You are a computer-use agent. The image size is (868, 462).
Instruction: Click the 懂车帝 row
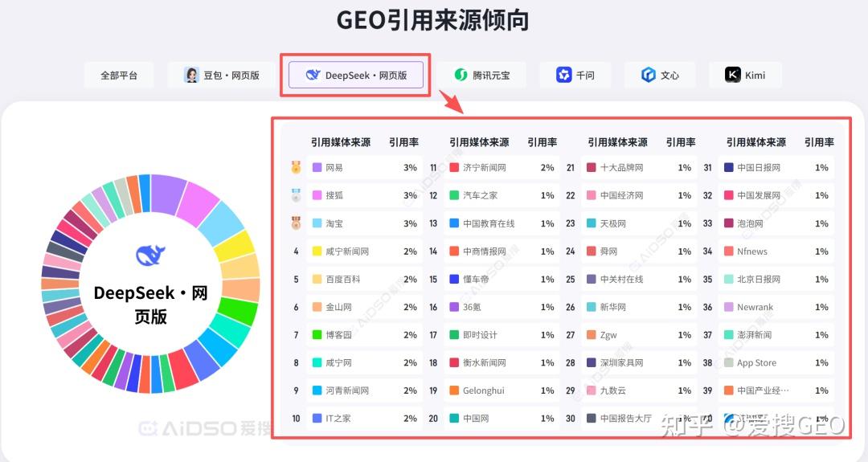coord(502,279)
